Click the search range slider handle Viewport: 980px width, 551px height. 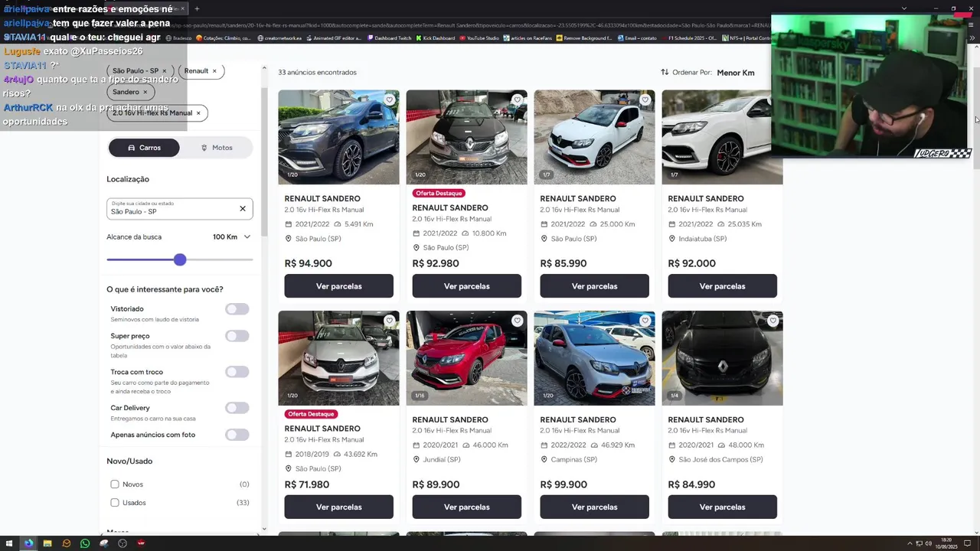(x=180, y=260)
